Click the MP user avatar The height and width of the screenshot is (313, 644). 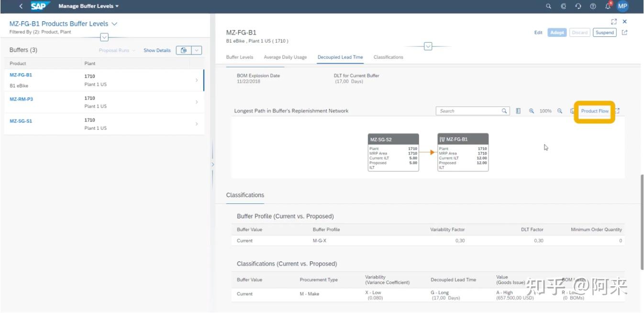click(622, 6)
